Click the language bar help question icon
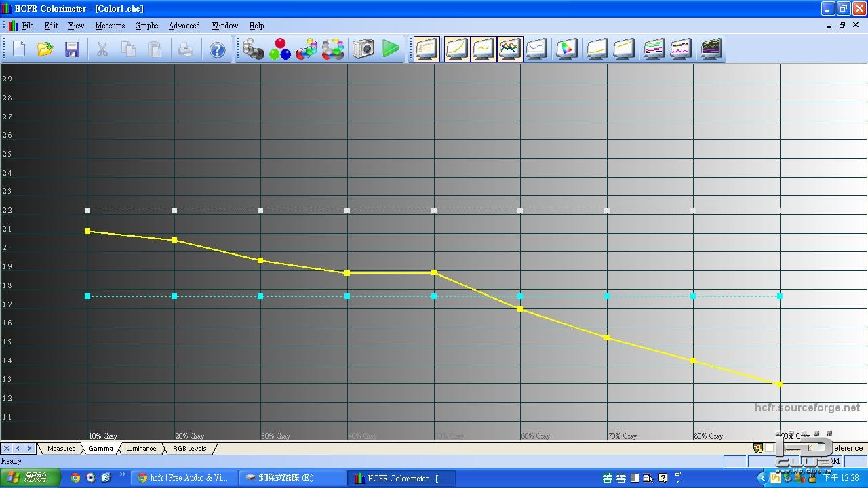This screenshot has height=488, width=868. (x=663, y=478)
